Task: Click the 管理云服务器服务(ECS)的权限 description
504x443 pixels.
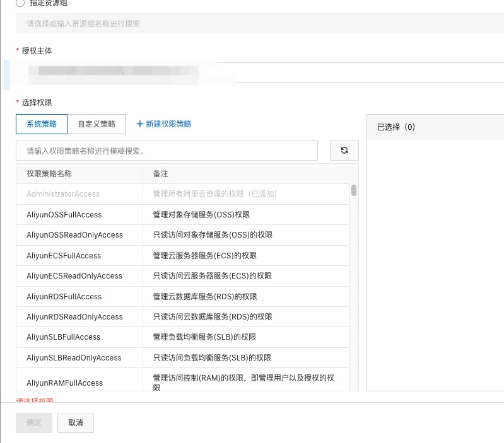Action: (205, 255)
